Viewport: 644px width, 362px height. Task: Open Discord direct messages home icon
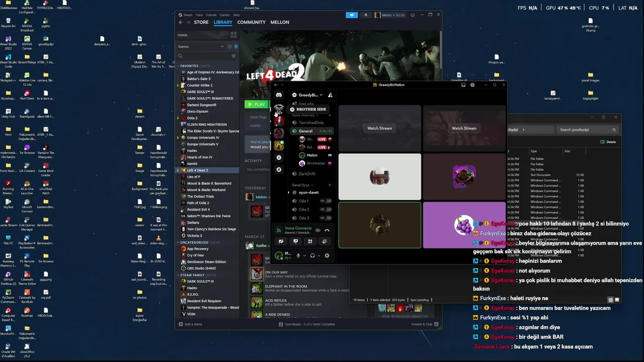pos(279,95)
